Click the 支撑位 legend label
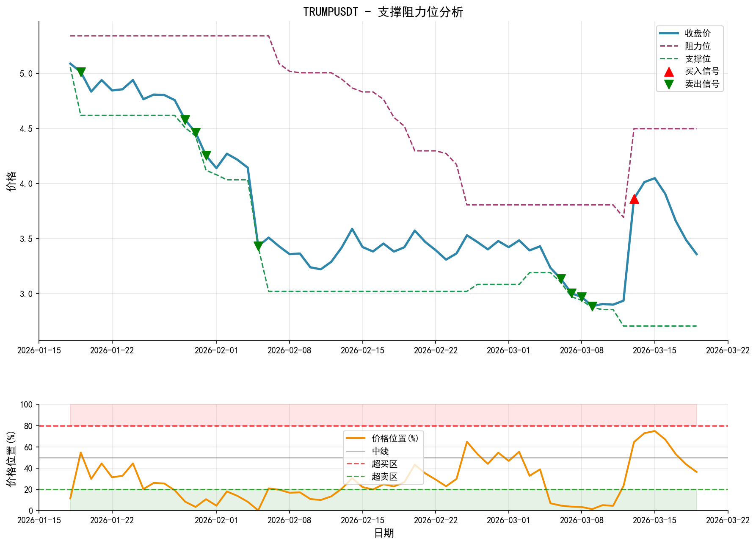 pos(698,59)
